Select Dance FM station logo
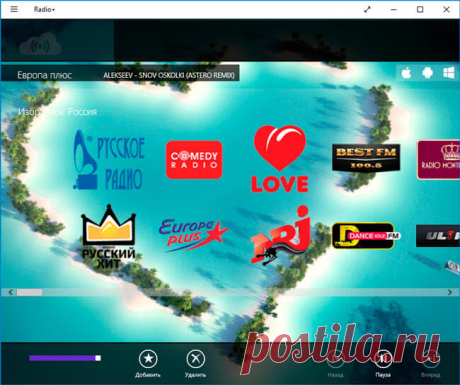The width and height of the screenshot is (460, 385). pos(366,236)
